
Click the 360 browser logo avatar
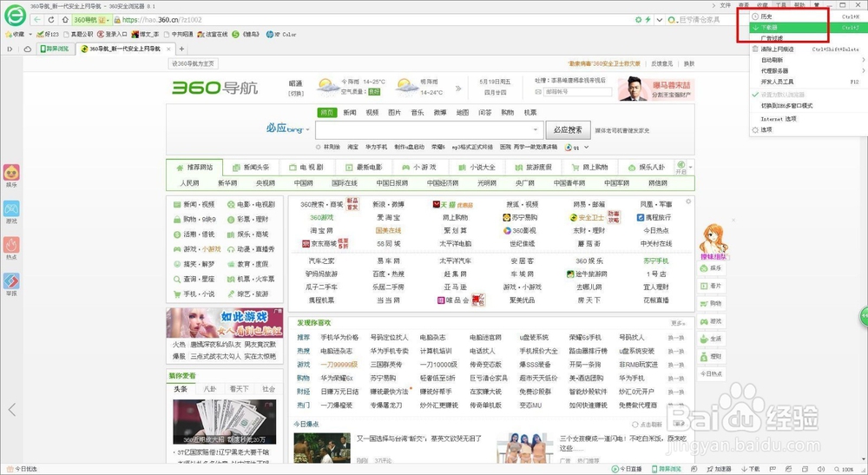(15, 15)
